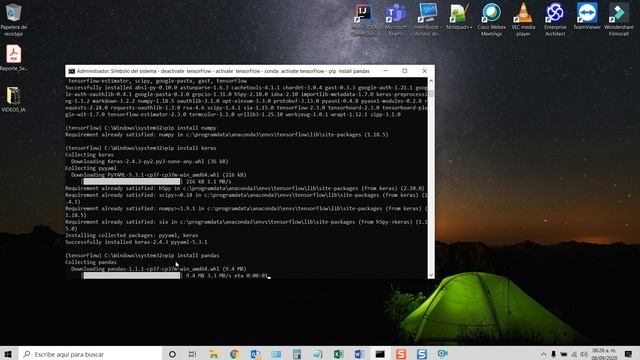This screenshot has height=360, width=640.
Task: Close the command prompt window
Action: (424, 71)
